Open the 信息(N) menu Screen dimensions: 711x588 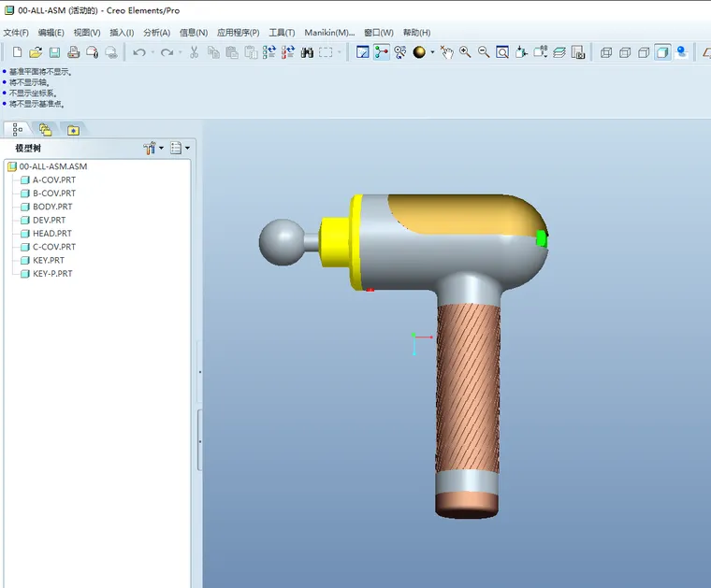pyautogui.click(x=194, y=33)
